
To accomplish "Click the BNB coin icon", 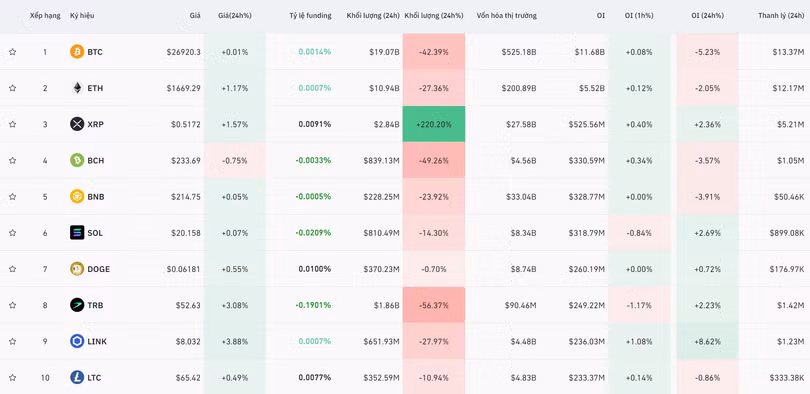I will (77, 196).
